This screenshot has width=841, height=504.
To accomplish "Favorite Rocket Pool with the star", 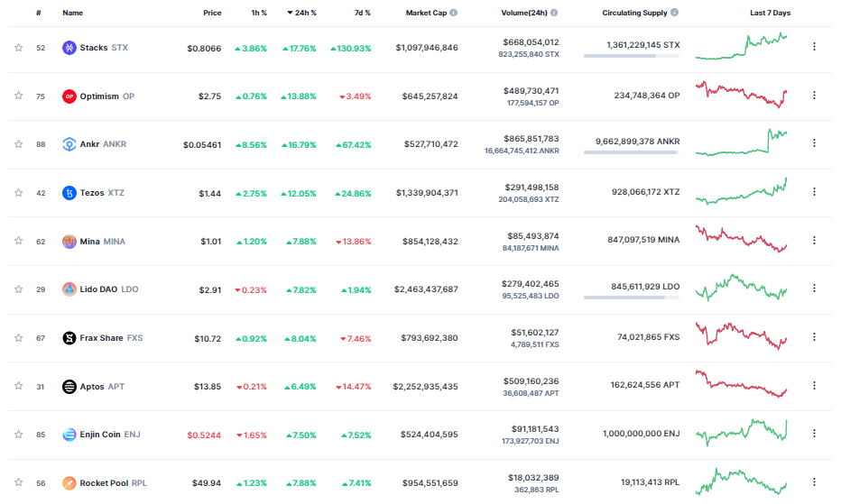I will coord(18,483).
